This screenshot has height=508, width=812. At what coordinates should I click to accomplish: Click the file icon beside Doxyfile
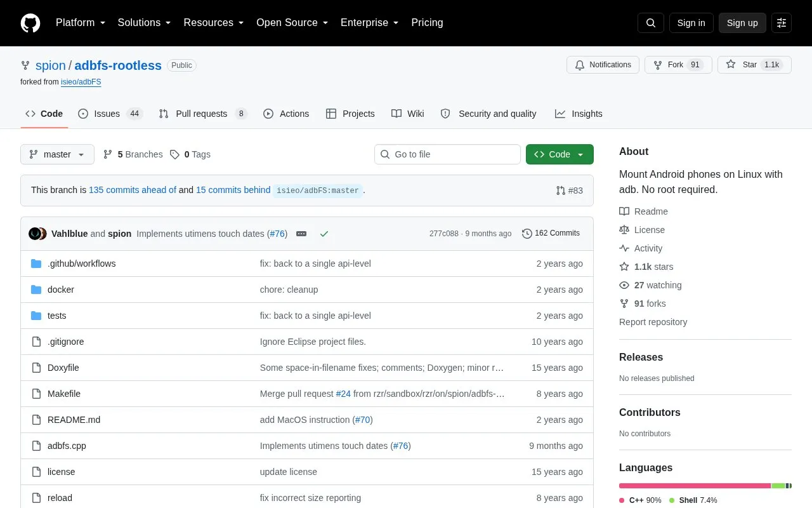(36, 368)
